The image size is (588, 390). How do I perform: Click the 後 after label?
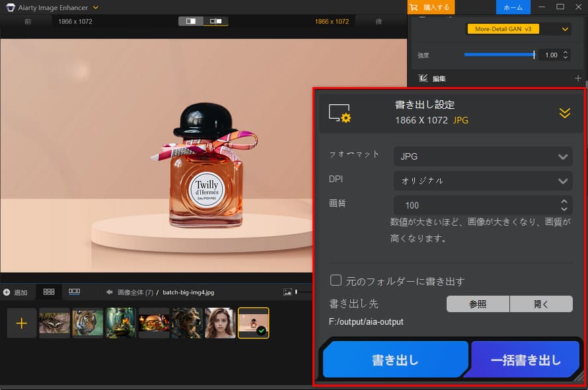pyautogui.click(x=379, y=21)
